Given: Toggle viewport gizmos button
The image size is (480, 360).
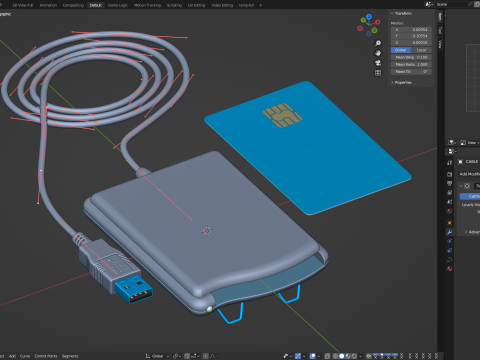Looking at the screenshot, I should tap(298, 356).
